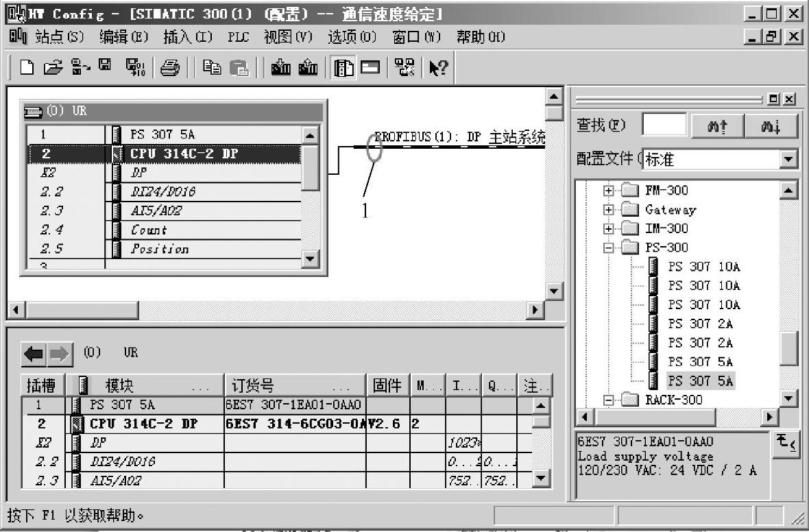The height and width of the screenshot is (532, 809).
Task: Click the find downward search button
Action: click(771, 125)
